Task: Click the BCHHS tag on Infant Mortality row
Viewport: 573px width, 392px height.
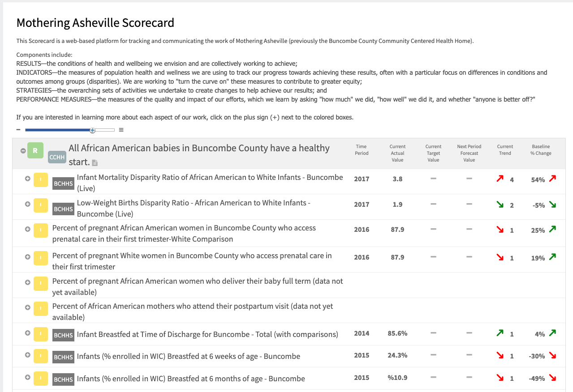Action: pos(63,183)
